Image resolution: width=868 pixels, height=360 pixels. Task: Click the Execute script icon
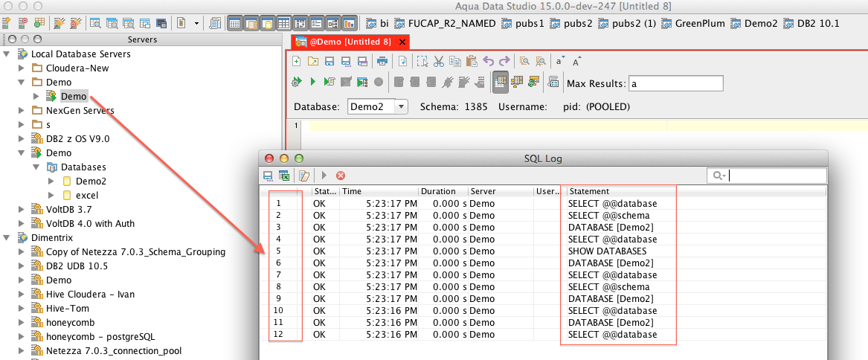point(329,82)
